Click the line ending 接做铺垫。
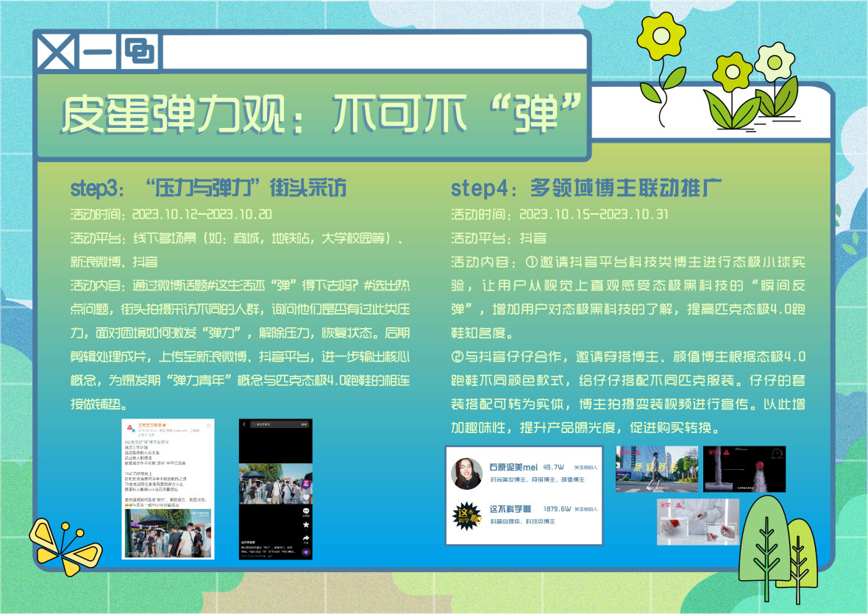Image resolution: width=868 pixels, height=614 pixels. 99,404
